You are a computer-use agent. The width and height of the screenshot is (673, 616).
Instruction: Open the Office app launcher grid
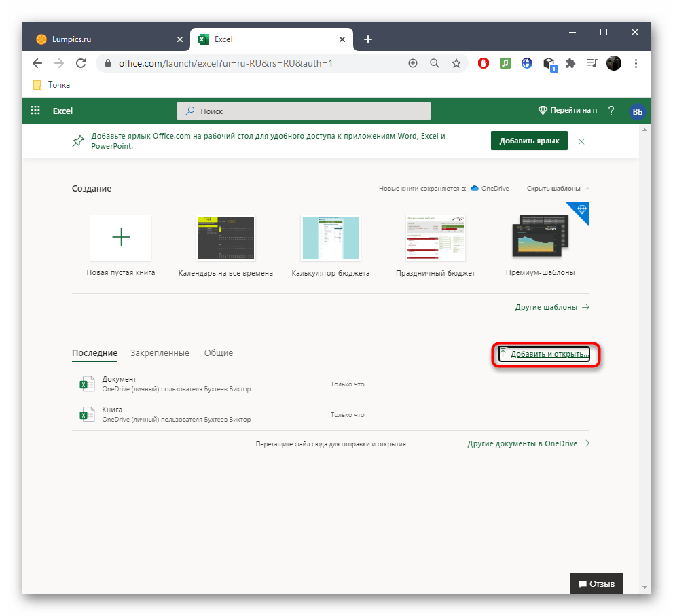[x=35, y=111]
